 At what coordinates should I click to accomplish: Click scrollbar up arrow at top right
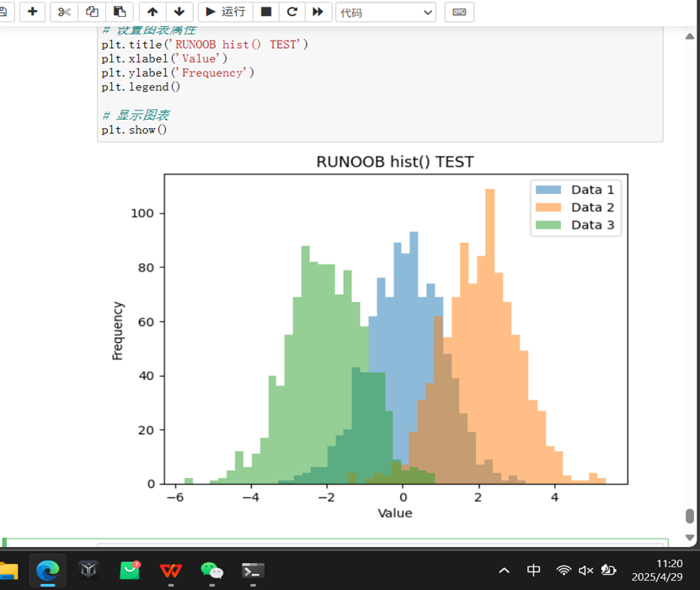tap(690, 36)
